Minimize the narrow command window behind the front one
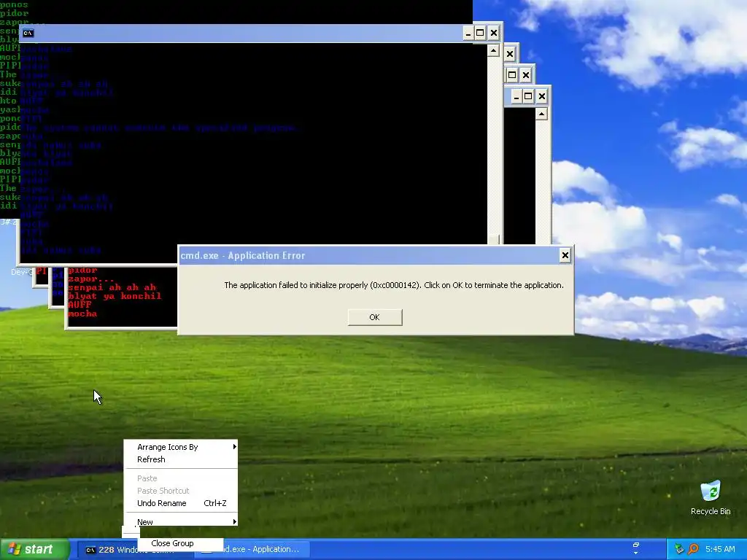747x560 pixels. click(516, 97)
